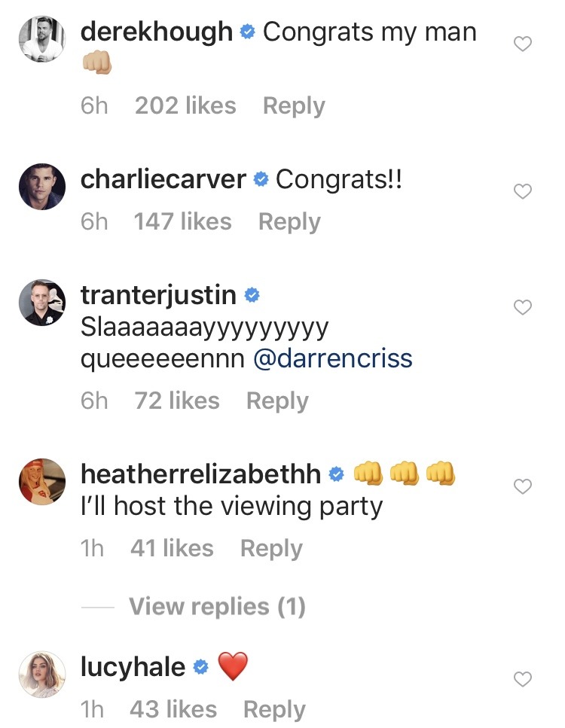The height and width of the screenshot is (728, 565).
Task: Open the lucyhale username link
Action: coord(133,667)
